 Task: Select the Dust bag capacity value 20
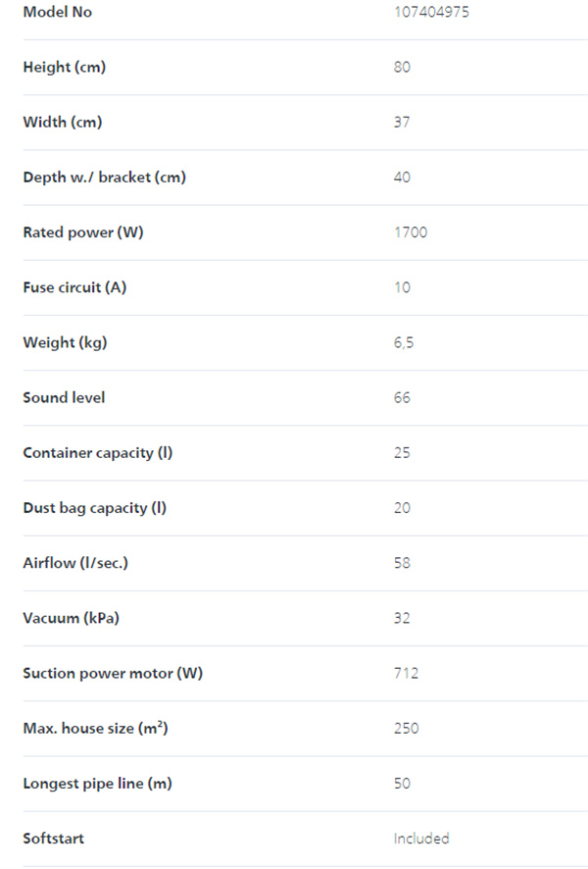(402, 508)
